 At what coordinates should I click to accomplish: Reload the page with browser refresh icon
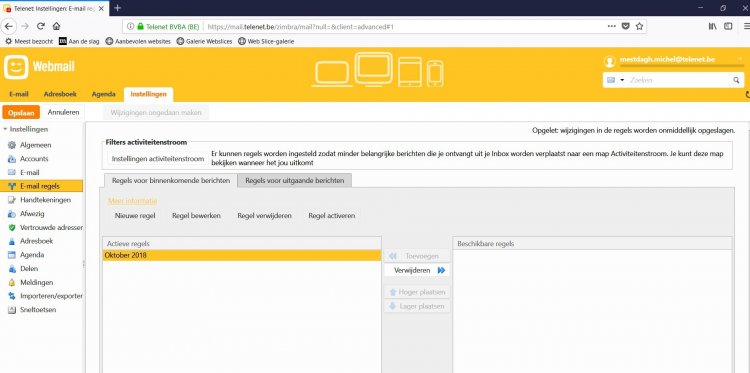[41, 26]
